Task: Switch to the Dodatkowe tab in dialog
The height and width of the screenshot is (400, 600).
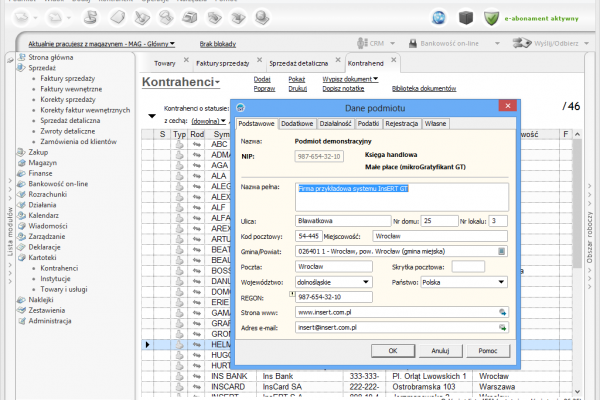Action: [x=297, y=123]
